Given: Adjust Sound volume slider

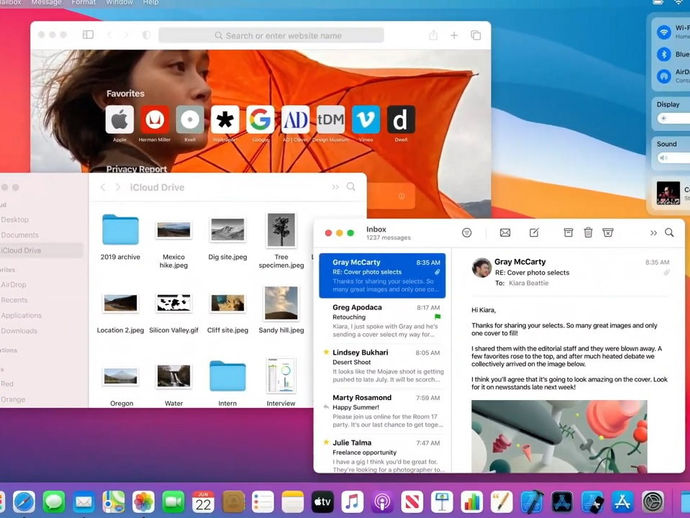Looking at the screenshot, I should coord(673,158).
